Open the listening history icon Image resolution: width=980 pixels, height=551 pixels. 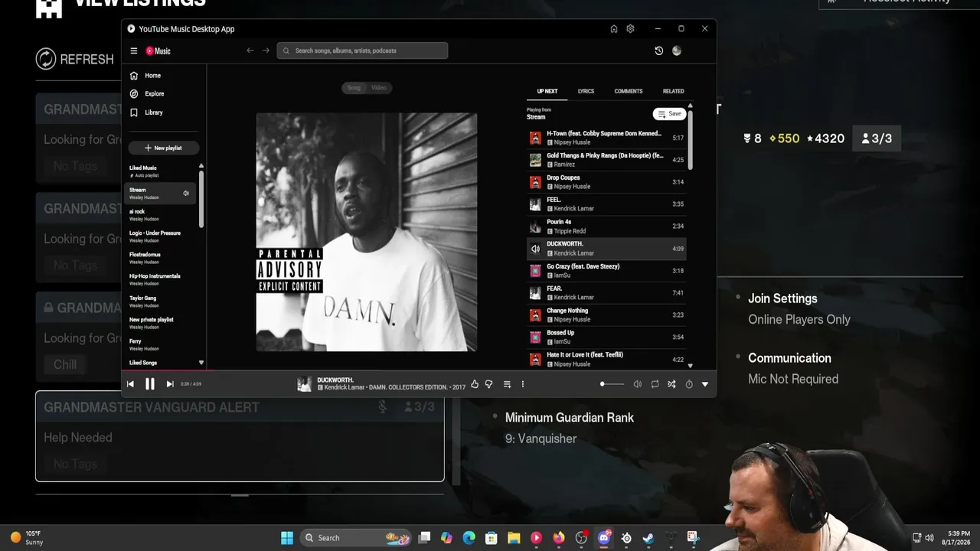coord(658,51)
